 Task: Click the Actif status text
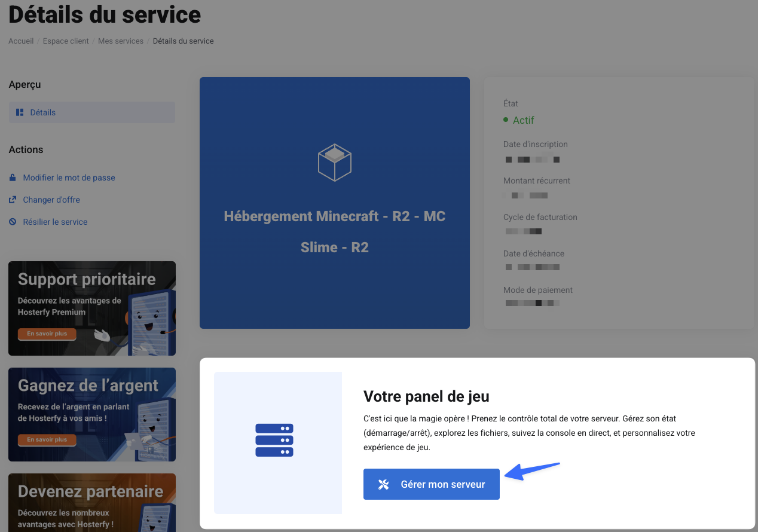coord(524,120)
